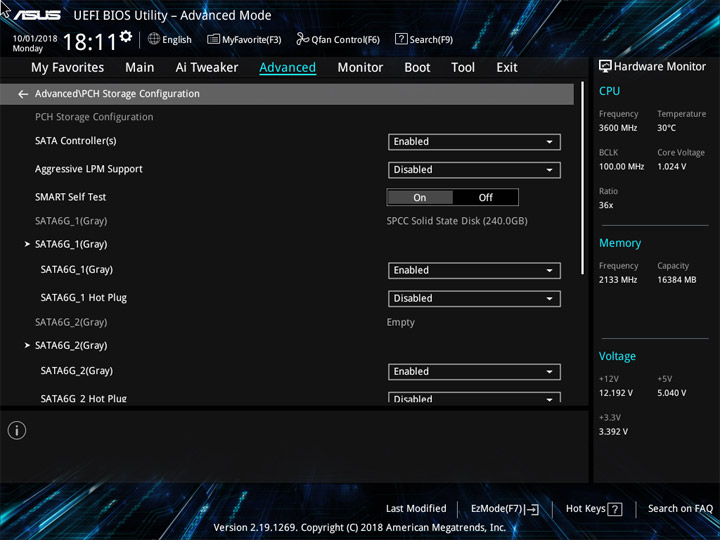This screenshot has height=540, width=720.
Task: Open the SATA6G_1 Hot Plug dropdown
Action: (474, 298)
